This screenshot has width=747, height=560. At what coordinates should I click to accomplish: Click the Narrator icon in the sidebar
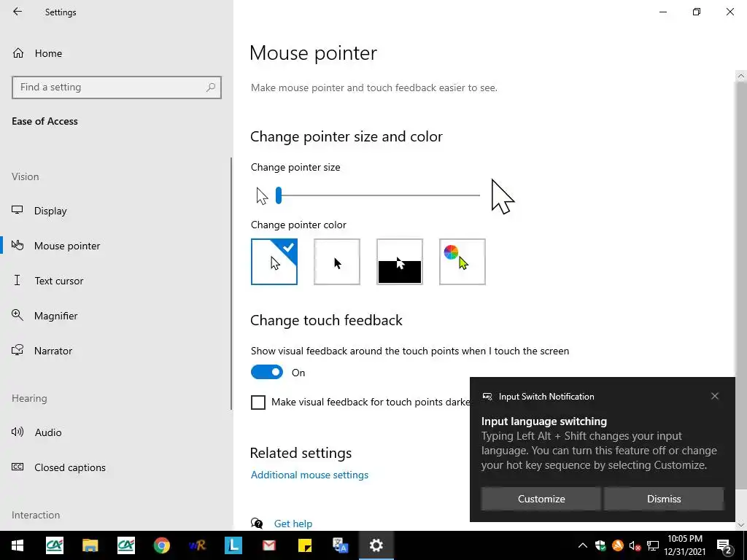[18, 350]
